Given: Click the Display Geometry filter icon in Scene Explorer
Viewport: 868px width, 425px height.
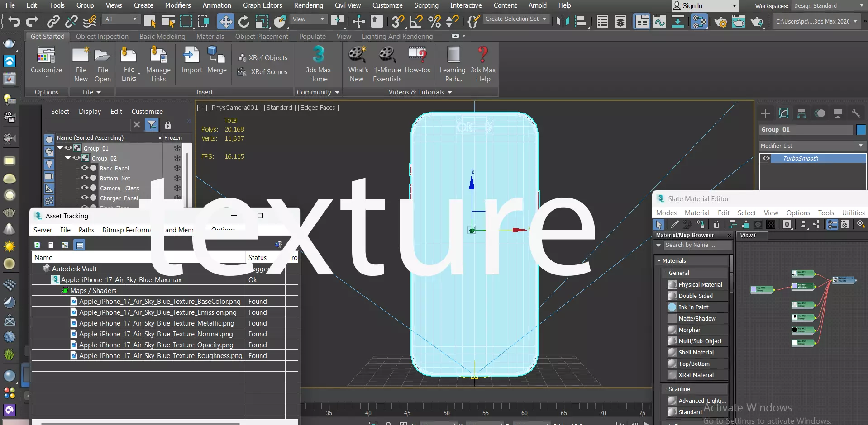Looking at the screenshot, I should click(49, 140).
